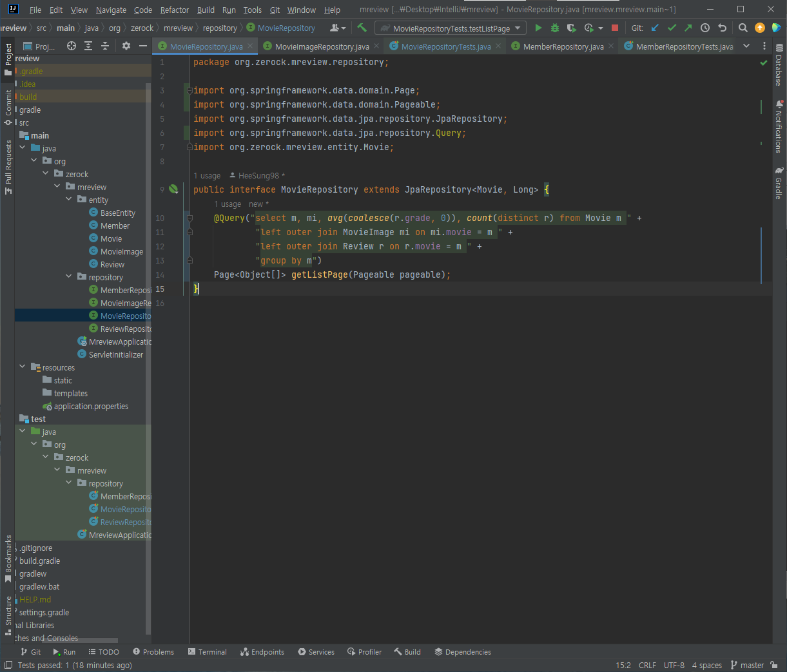Run with coverage using the shield icon
The height and width of the screenshot is (672, 787).
click(571, 28)
